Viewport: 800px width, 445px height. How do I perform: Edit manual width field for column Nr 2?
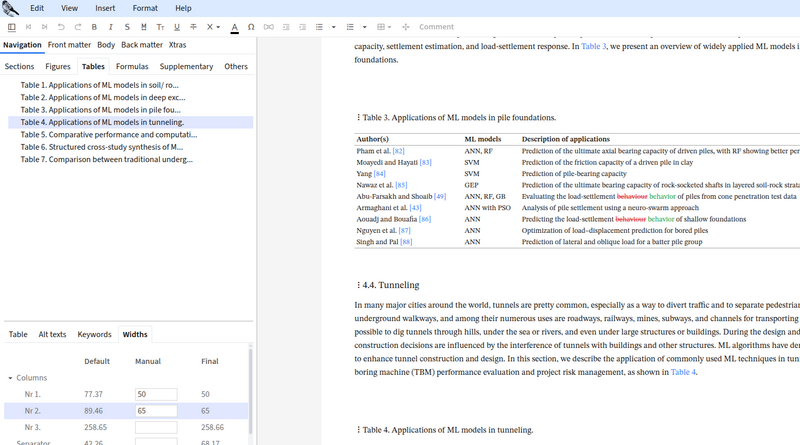[x=156, y=411]
